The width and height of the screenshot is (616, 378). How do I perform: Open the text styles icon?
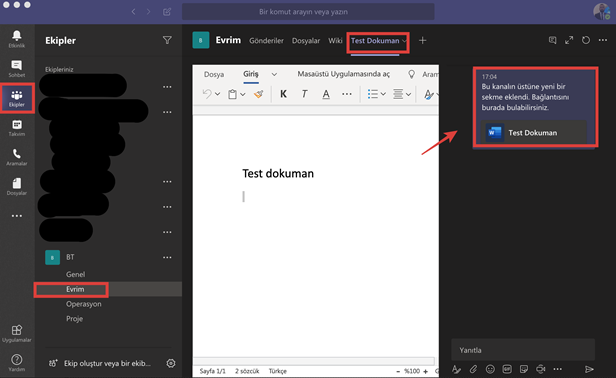coord(428,94)
